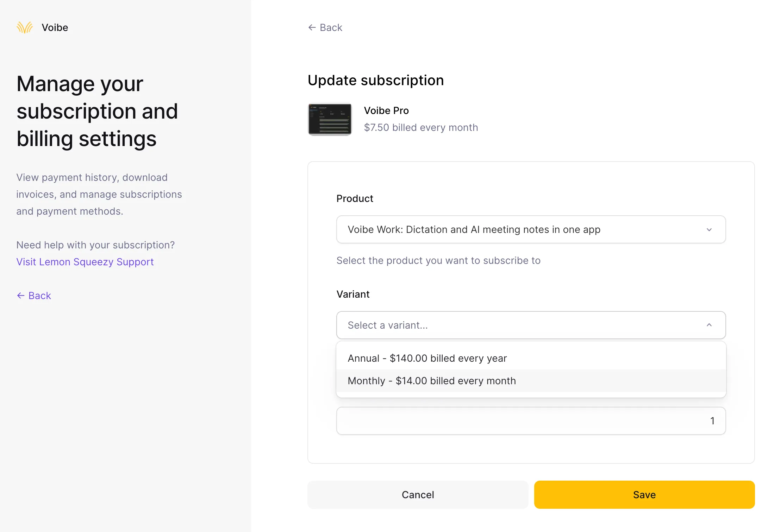Click the 'Product' field label
The width and height of the screenshot is (774, 532).
click(355, 198)
